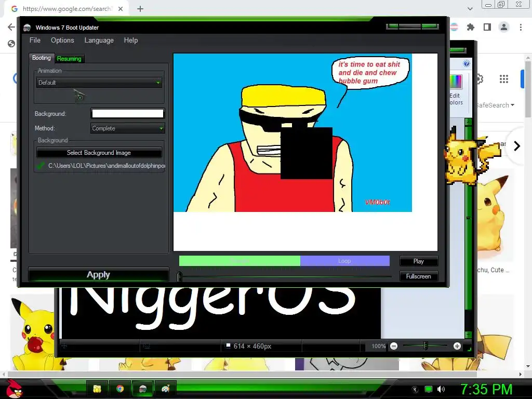This screenshot has height=399, width=532.
Task: Switch to Paint from the taskbar
Action: pos(165,389)
